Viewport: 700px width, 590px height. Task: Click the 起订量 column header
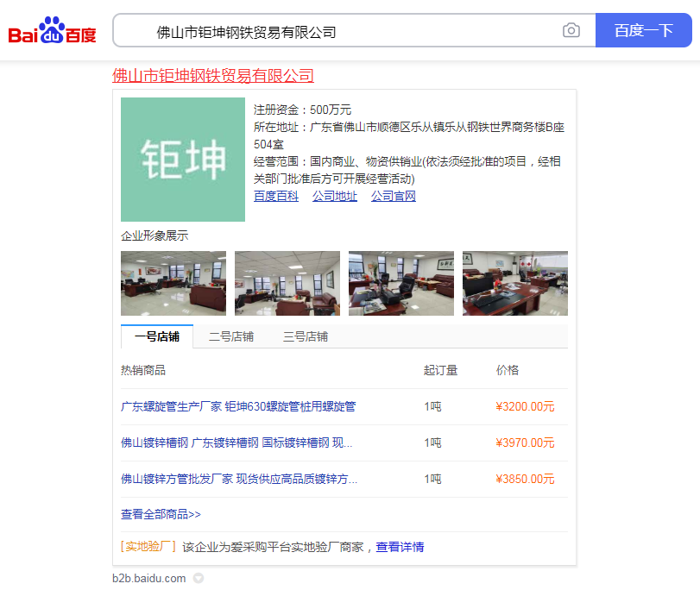tap(440, 370)
